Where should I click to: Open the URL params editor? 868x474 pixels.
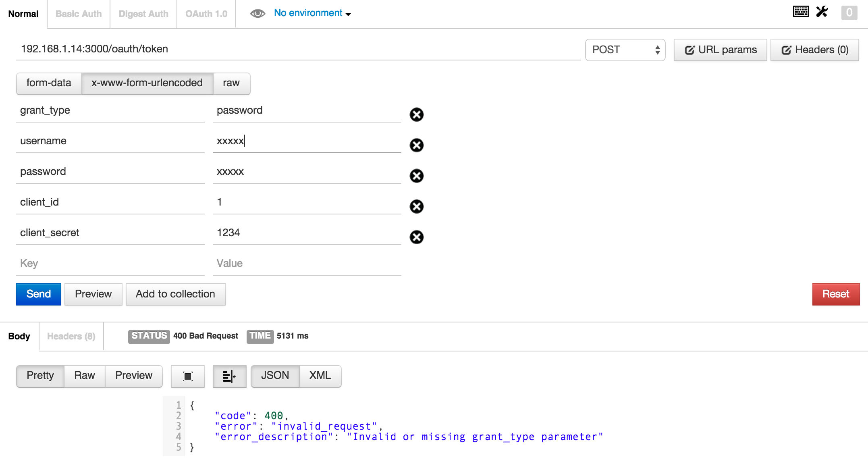pyautogui.click(x=720, y=50)
